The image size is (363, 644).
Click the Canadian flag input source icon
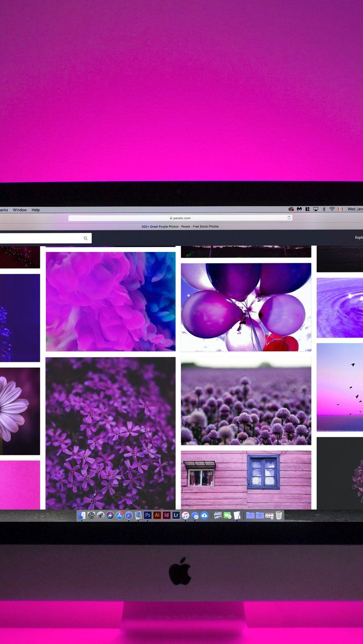click(x=341, y=209)
